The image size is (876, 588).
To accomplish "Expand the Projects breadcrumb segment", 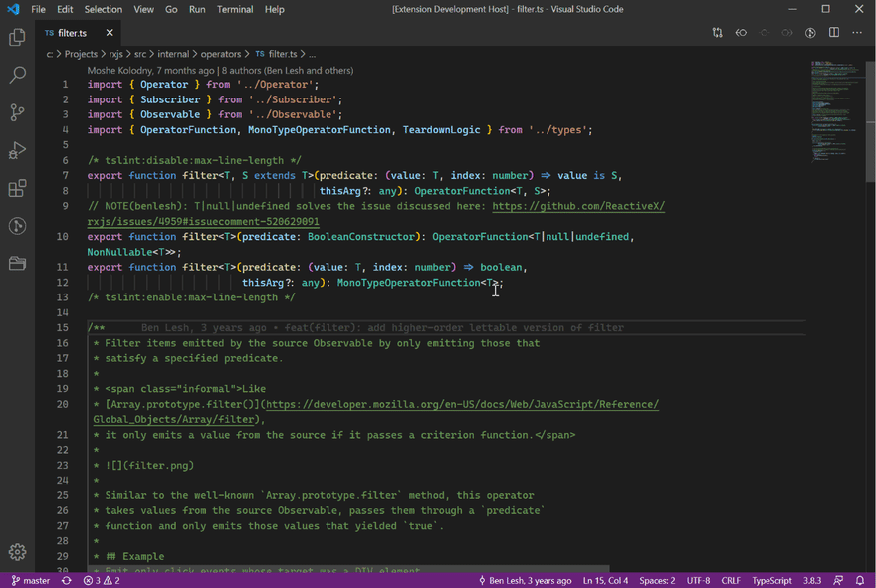I will (81, 54).
